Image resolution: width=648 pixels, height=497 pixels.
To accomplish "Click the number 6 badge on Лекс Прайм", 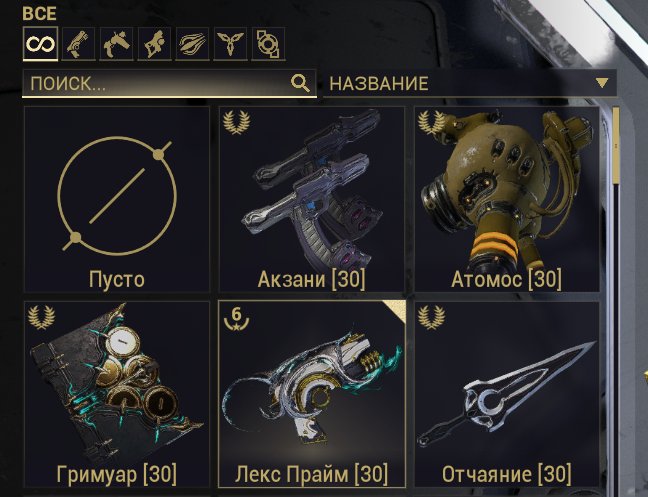I will 236,318.
